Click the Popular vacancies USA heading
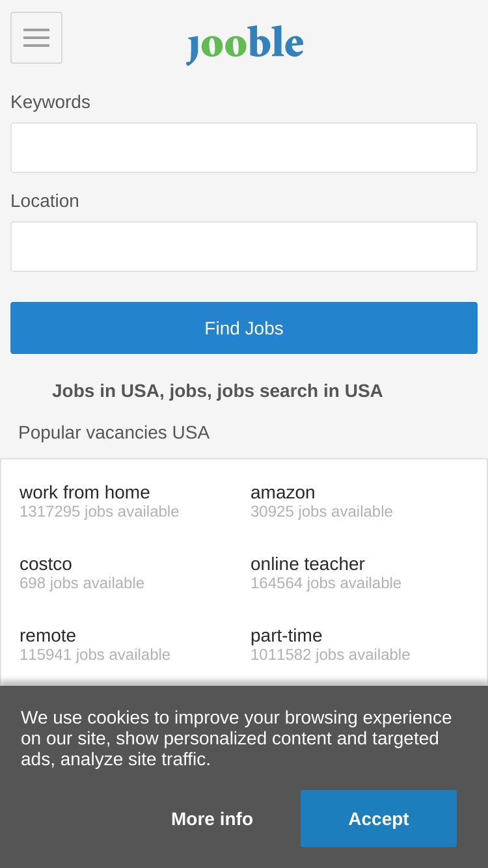The image size is (488, 868). click(x=114, y=433)
